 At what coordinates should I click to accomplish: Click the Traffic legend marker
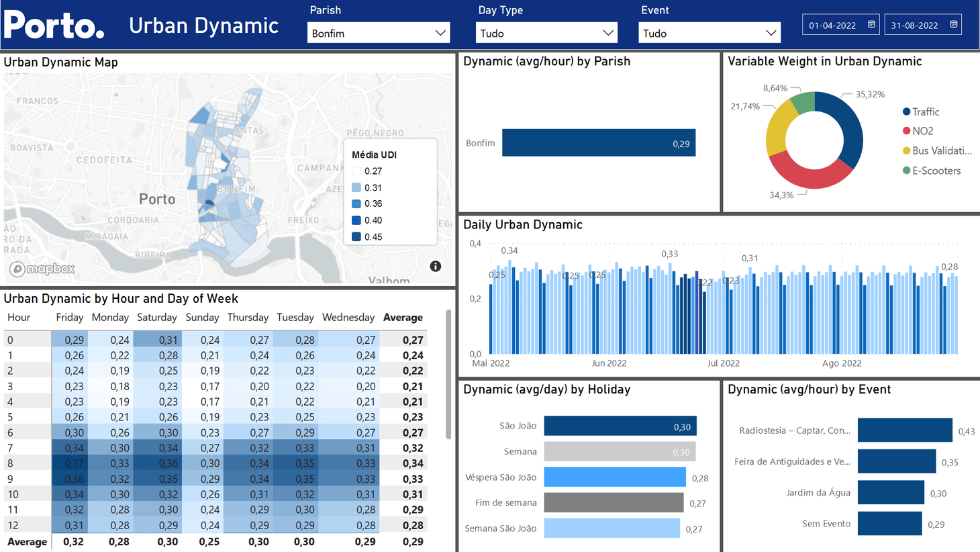(906, 112)
